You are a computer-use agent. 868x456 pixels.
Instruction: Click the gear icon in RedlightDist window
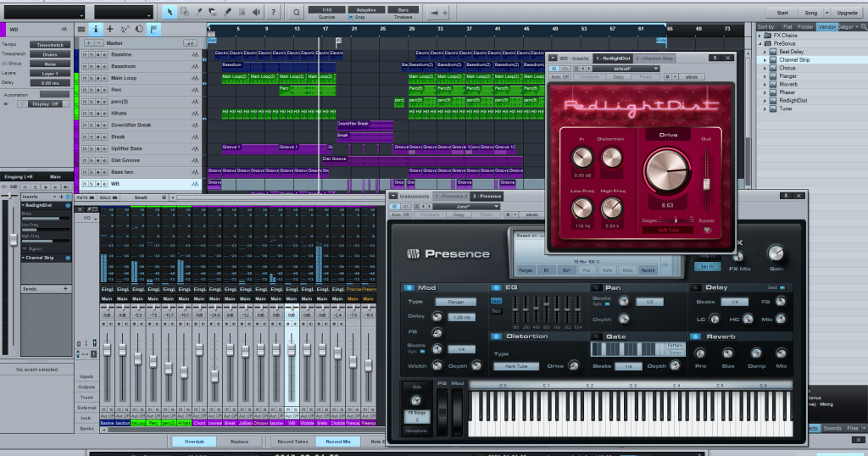coord(667,77)
